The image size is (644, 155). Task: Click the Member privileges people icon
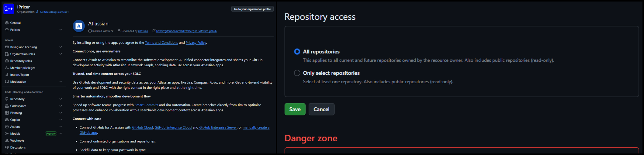point(7,68)
